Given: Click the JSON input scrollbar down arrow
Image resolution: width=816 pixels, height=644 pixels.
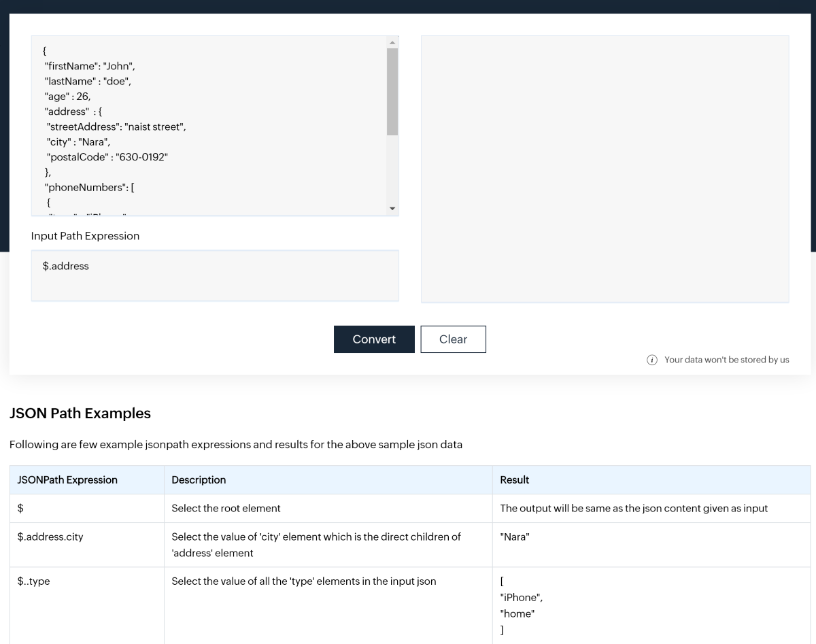Looking at the screenshot, I should tap(392, 209).
